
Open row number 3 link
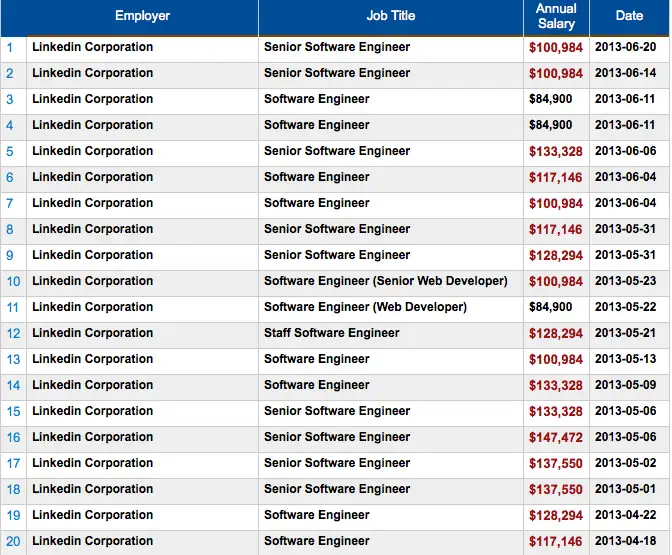[9, 99]
